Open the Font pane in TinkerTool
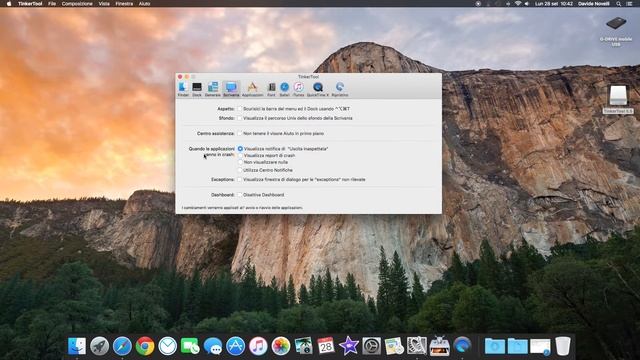The image size is (640, 360). [x=271, y=89]
